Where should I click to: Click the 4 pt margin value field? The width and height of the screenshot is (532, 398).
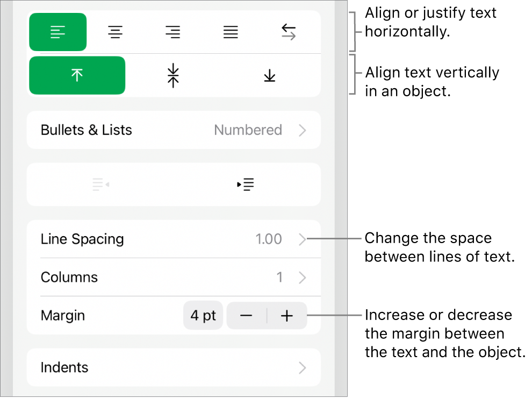pyautogui.click(x=203, y=316)
